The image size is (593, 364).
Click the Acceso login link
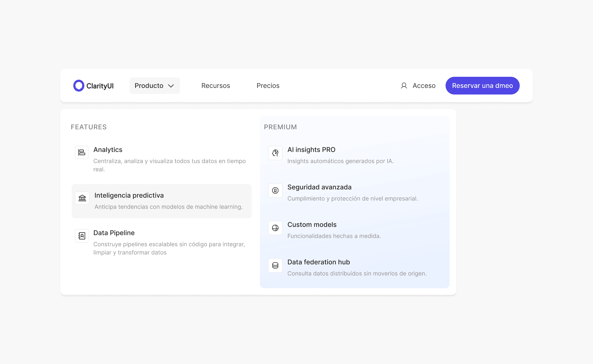coord(424,86)
